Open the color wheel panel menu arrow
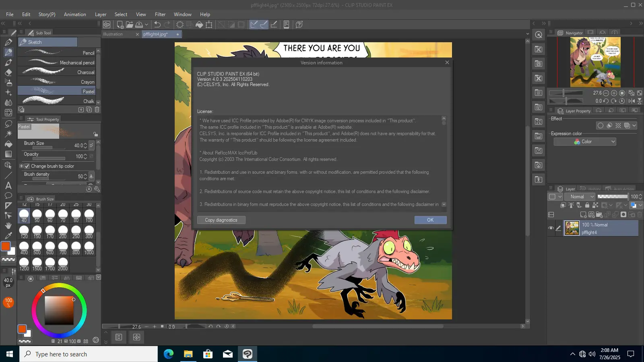Screen dimensions: 644x362 pos(99,277)
